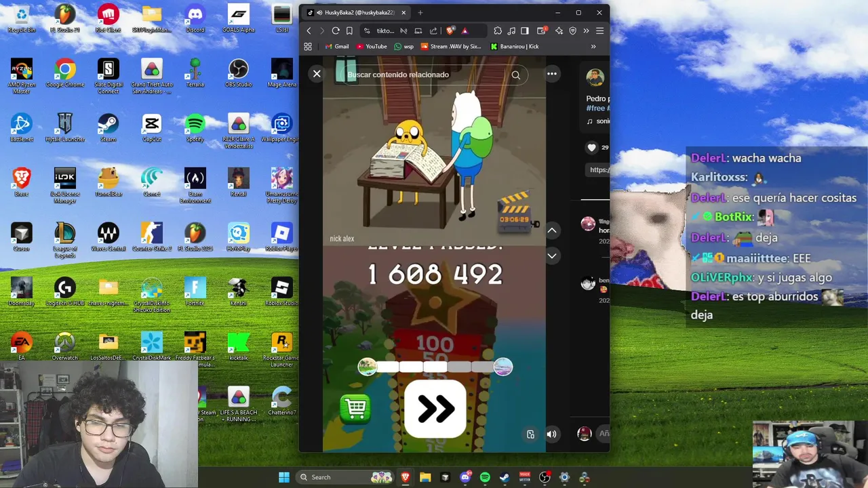Go to the previous TikTok video
Image resolution: width=868 pixels, height=488 pixels.
click(552, 230)
